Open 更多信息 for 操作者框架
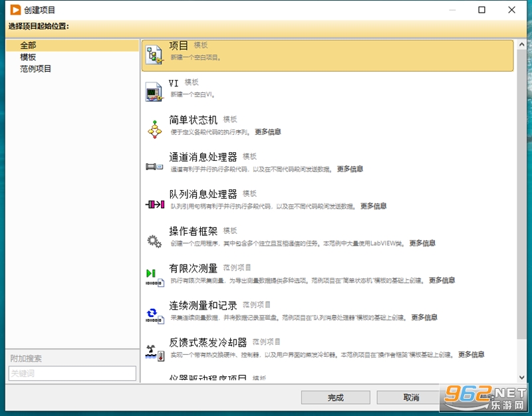 [422, 243]
